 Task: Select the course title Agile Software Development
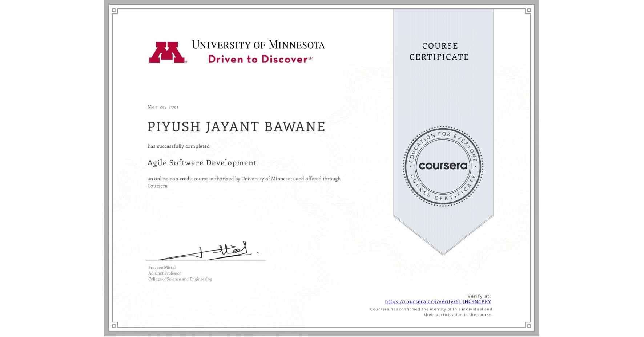coord(202,163)
